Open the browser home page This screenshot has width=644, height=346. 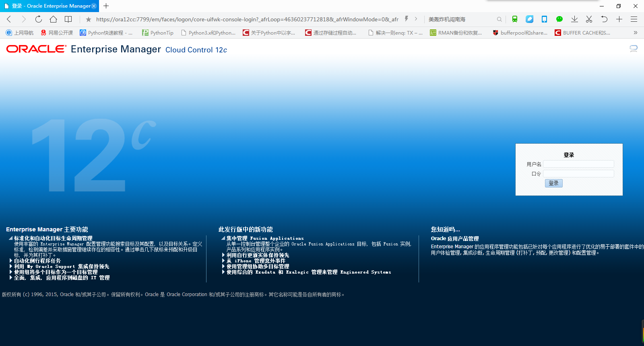(53, 19)
